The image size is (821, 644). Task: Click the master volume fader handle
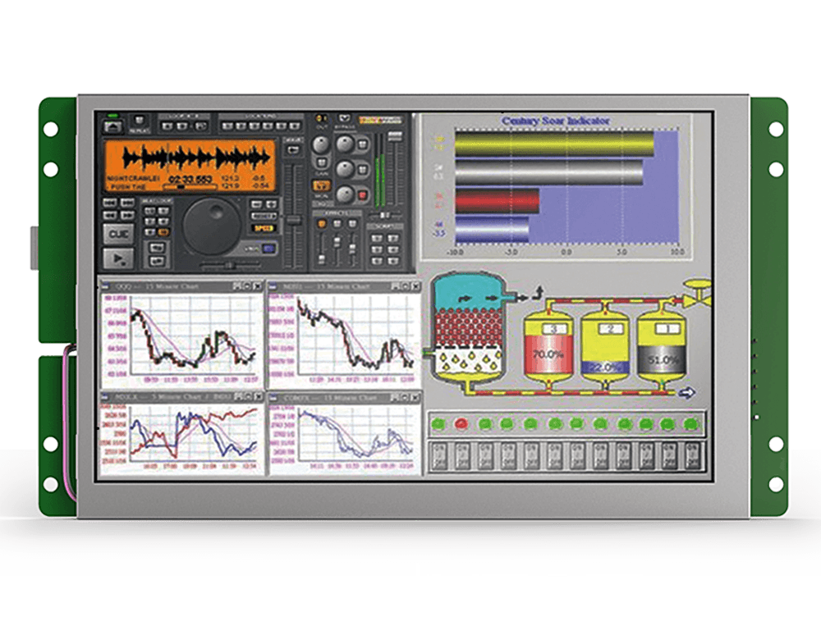[394, 136]
